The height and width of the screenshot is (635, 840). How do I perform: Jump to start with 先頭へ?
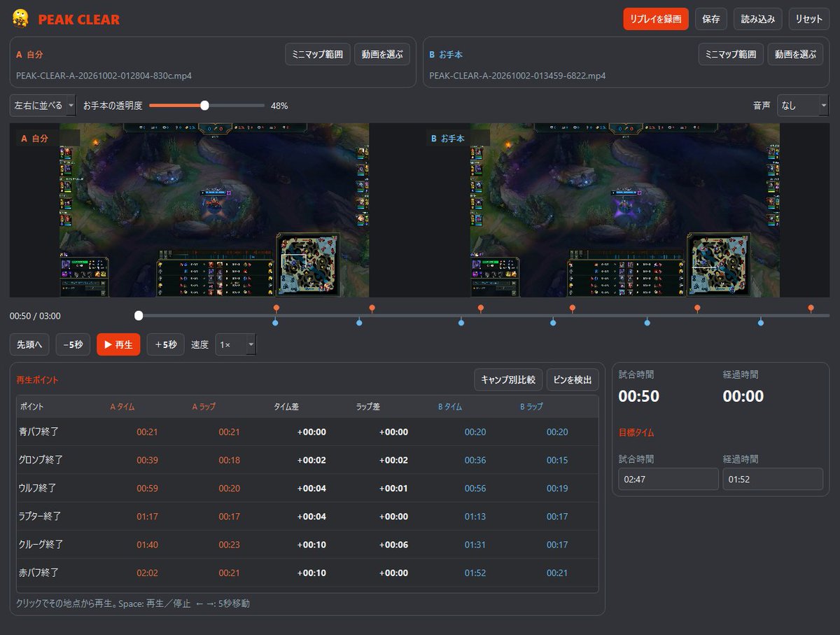click(29, 344)
